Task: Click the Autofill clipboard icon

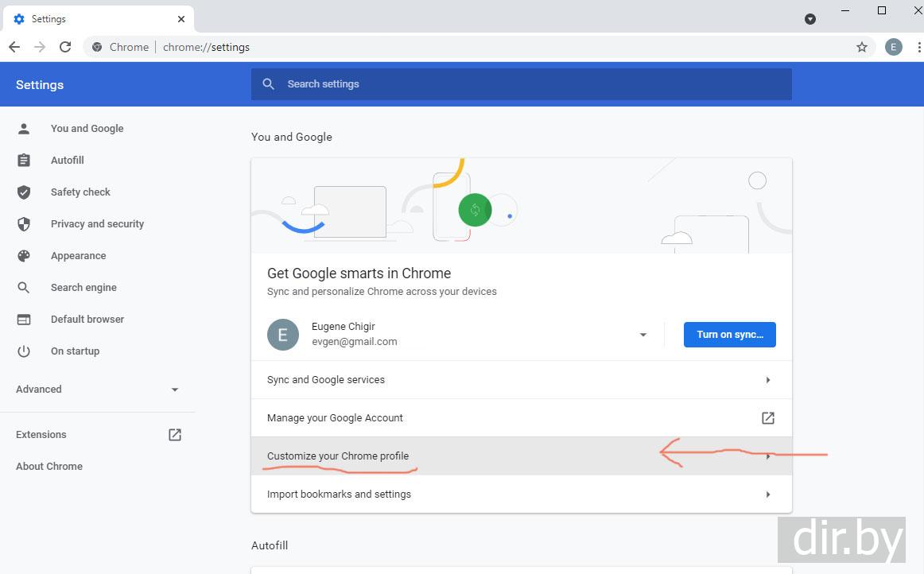Action: (24, 161)
